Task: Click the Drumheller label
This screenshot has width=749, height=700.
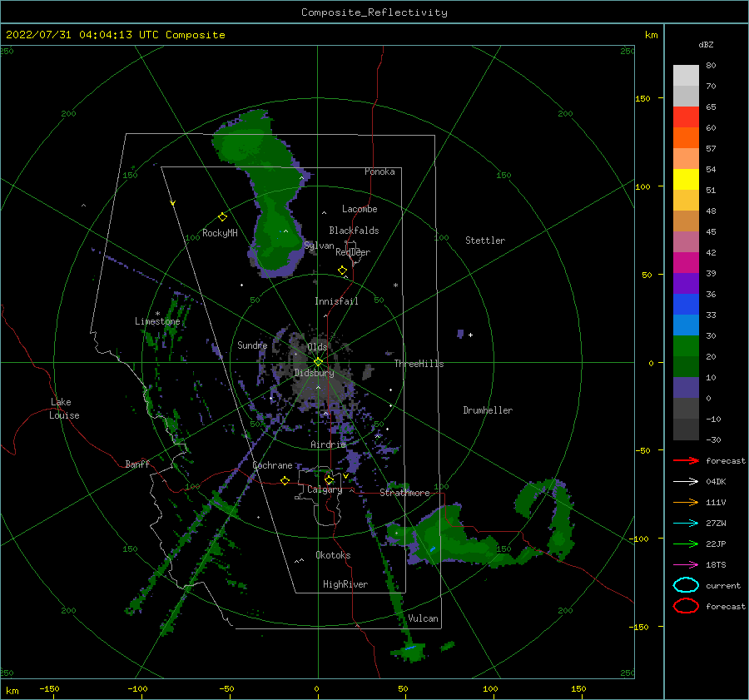Action: 488,410
